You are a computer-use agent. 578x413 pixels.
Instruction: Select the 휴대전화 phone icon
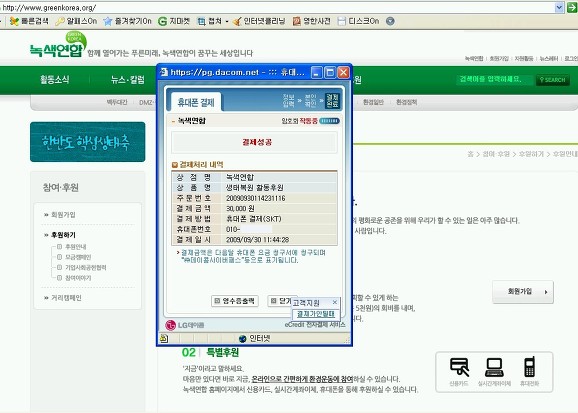tap(529, 371)
